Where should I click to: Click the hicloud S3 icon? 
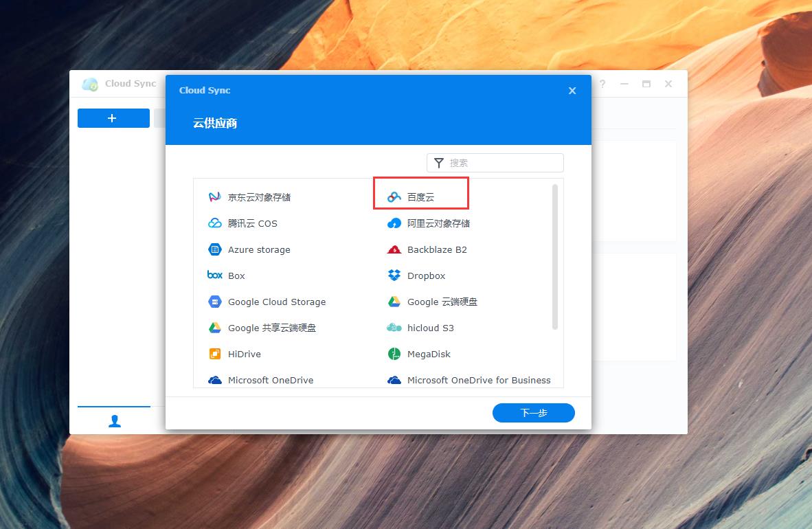pos(394,328)
